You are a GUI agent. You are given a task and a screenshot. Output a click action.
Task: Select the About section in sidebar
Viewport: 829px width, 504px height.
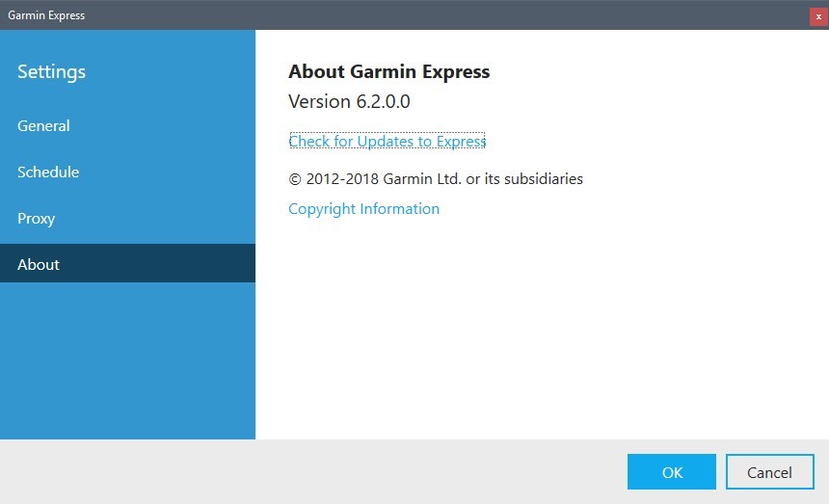pos(127,263)
